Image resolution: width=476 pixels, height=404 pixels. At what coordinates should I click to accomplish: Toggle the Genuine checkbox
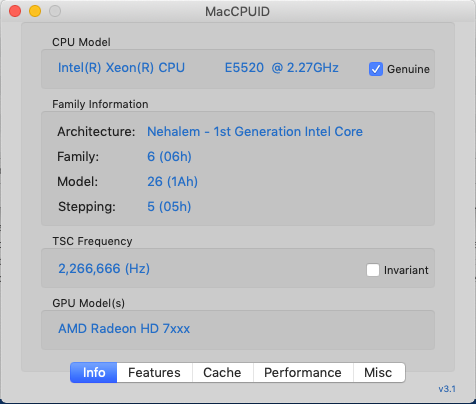[x=376, y=69]
